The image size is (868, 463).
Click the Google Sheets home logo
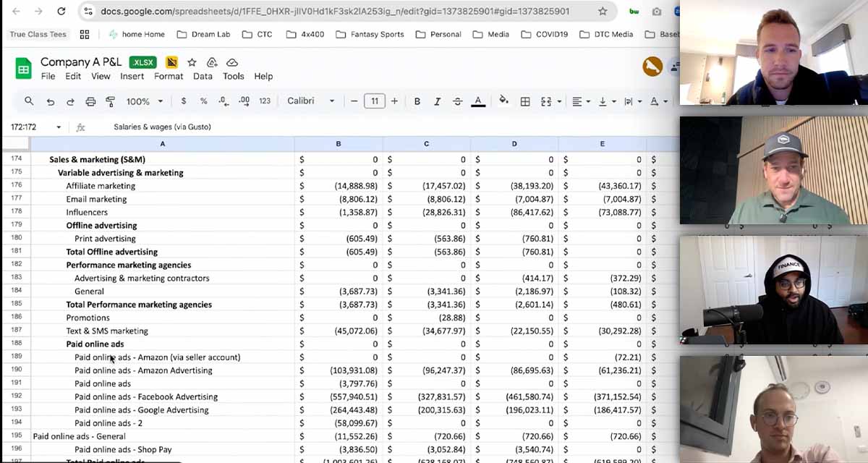(24, 69)
